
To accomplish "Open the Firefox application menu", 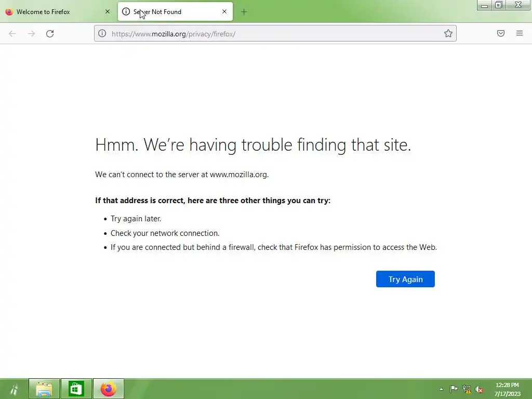I will click(x=520, y=33).
